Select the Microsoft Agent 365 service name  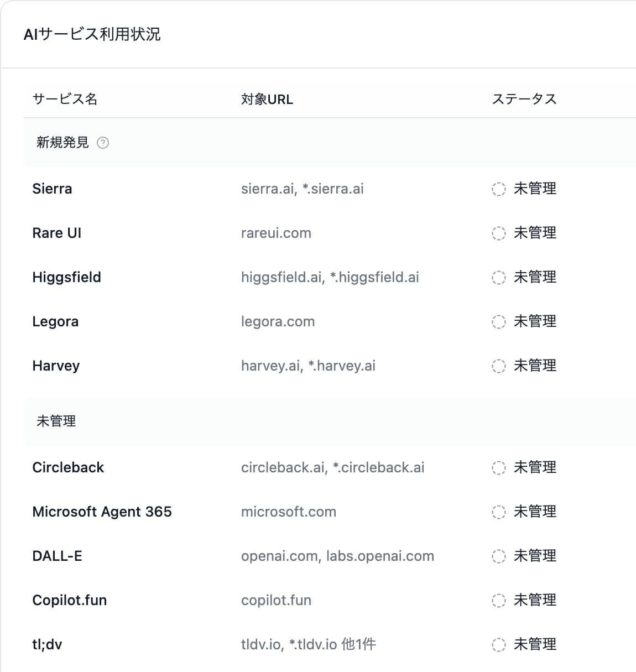pos(102,512)
